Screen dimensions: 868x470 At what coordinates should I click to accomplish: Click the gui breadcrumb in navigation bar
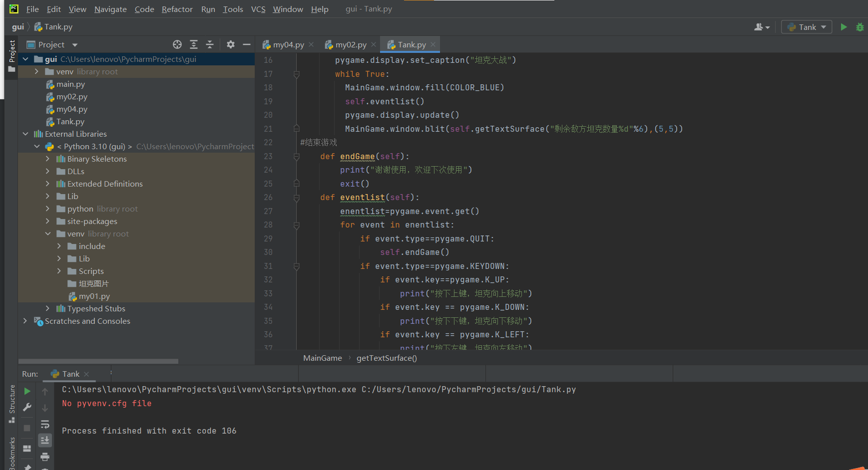tap(18, 27)
